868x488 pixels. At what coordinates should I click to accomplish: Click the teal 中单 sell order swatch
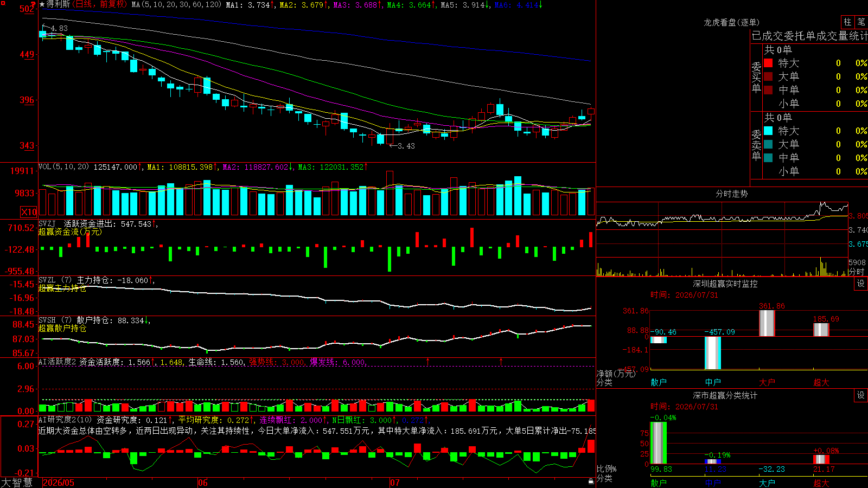pyautogui.click(x=768, y=157)
